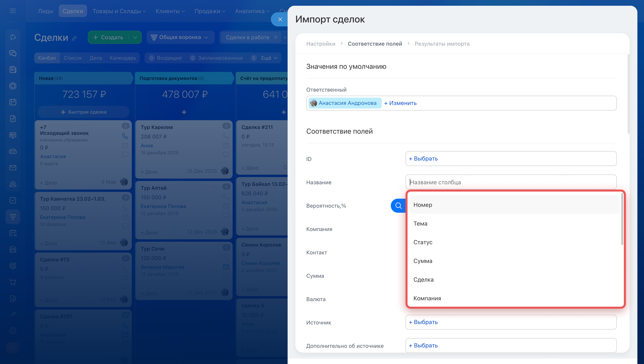
Task: Click the pin icon next to Сделки title
Action: coord(74,38)
